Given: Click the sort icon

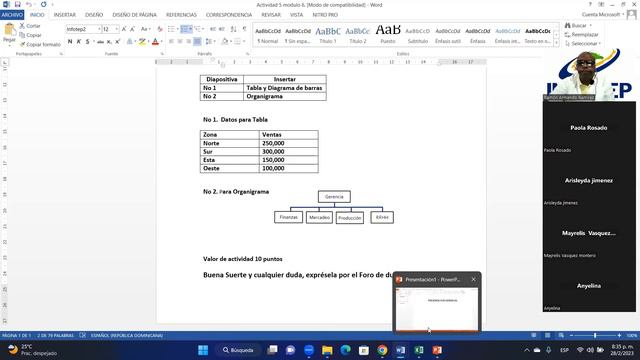Looking at the screenshot, I should [x=233, y=29].
